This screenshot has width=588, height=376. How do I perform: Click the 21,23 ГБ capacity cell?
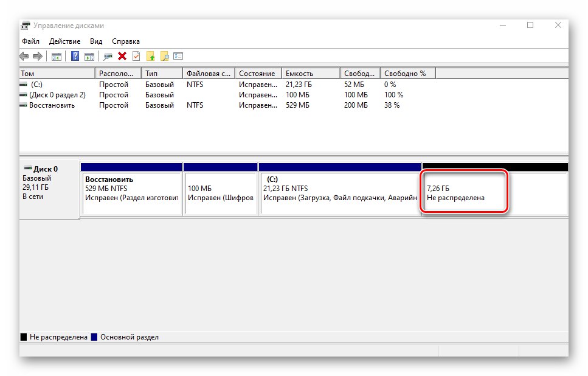pyautogui.click(x=299, y=85)
